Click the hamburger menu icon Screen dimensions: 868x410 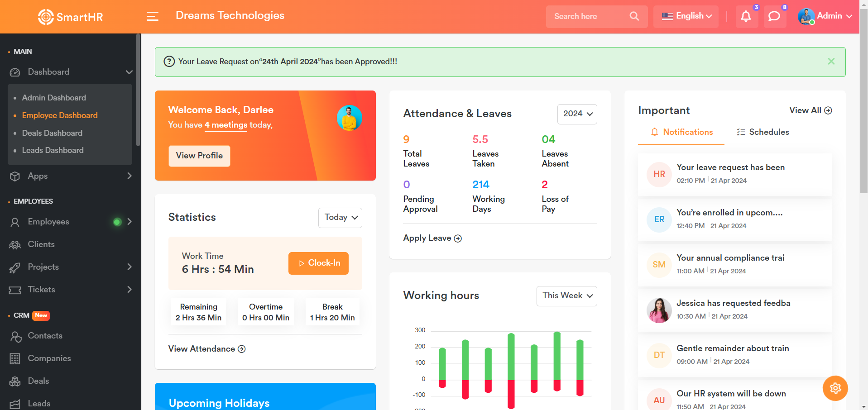point(153,16)
